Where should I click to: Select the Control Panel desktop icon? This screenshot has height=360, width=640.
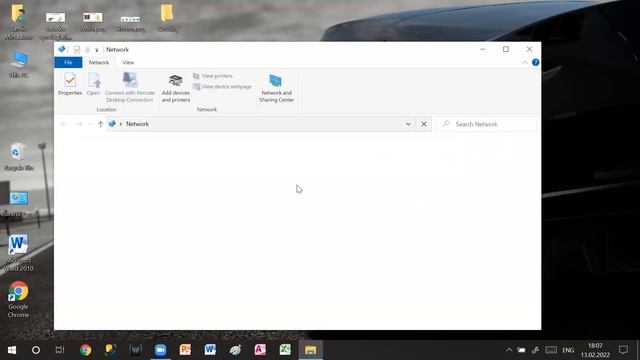pos(18,204)
